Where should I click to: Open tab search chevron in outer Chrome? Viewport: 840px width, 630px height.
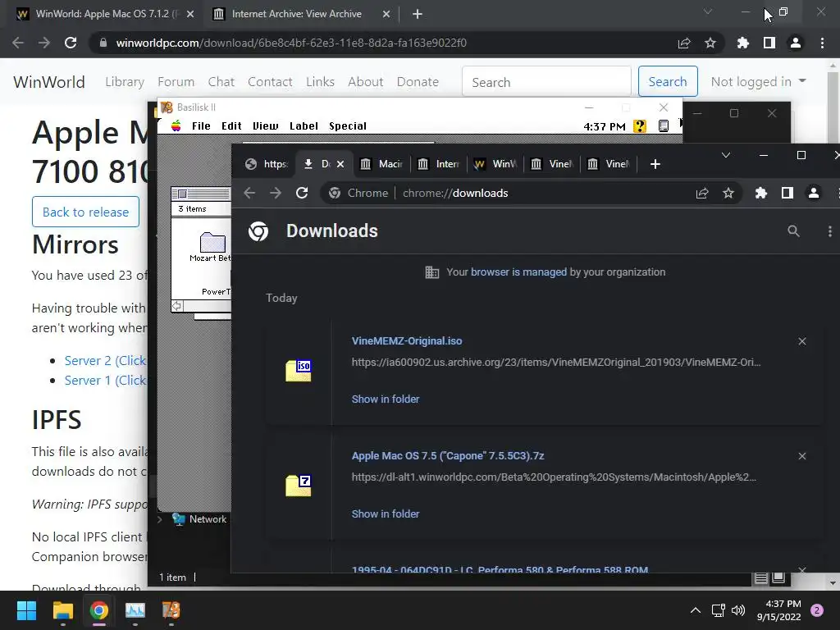[708, 11]
